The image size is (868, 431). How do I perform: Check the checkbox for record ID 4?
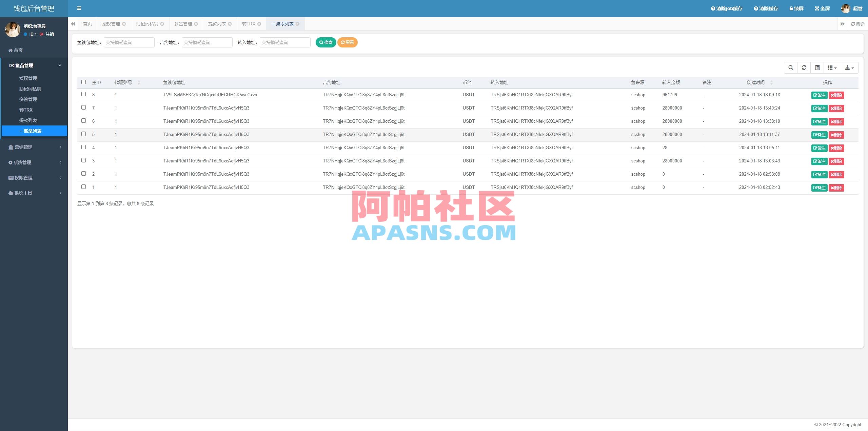(84, 148)
